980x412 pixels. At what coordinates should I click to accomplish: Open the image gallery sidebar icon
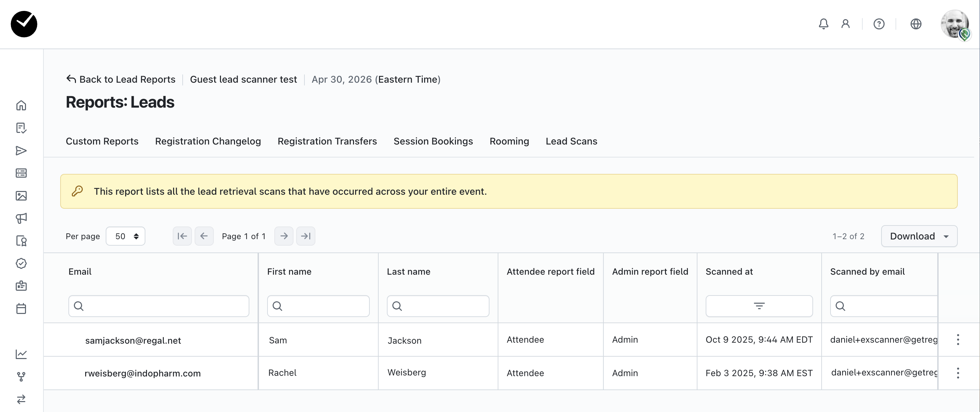pos(21,196)
